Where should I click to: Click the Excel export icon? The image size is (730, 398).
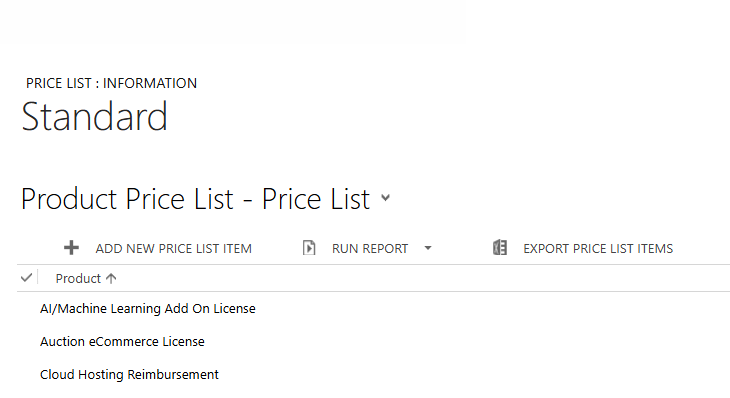click(500, 248)
